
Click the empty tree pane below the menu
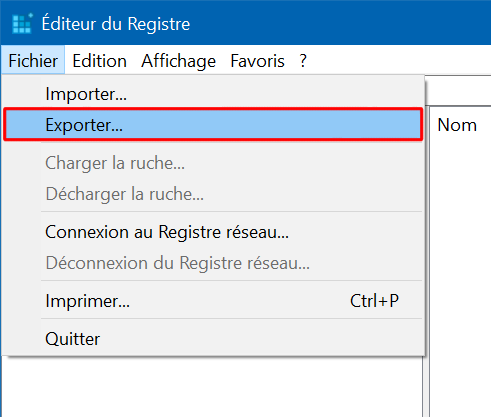(x=212, y=387)
